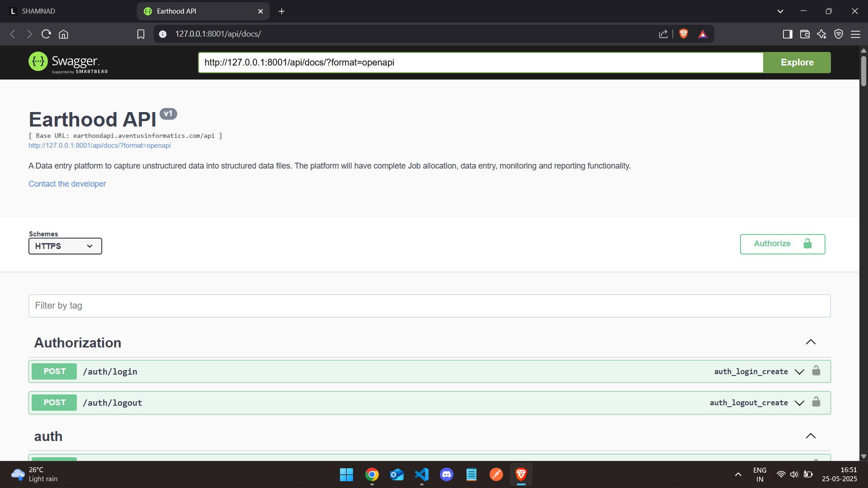Expand the auth_login_create chevron
Viewport: 868px width, 488px height.
[x=799, y=371]
